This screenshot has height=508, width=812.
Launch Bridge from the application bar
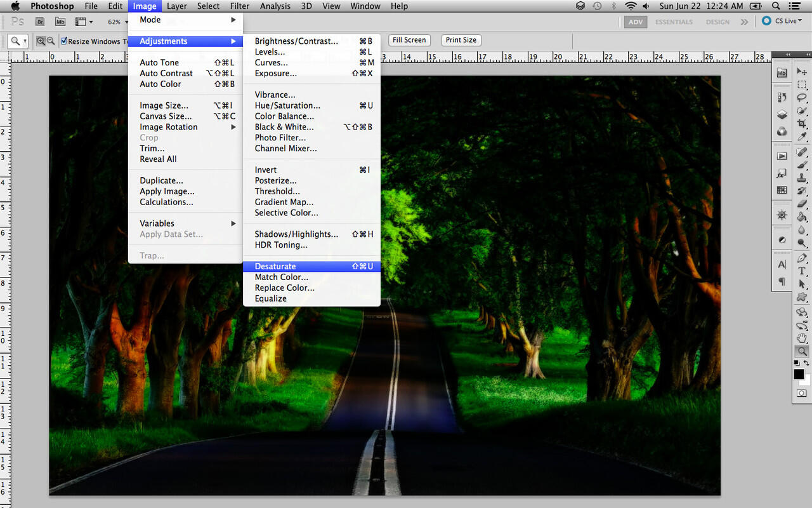point(40,22)
